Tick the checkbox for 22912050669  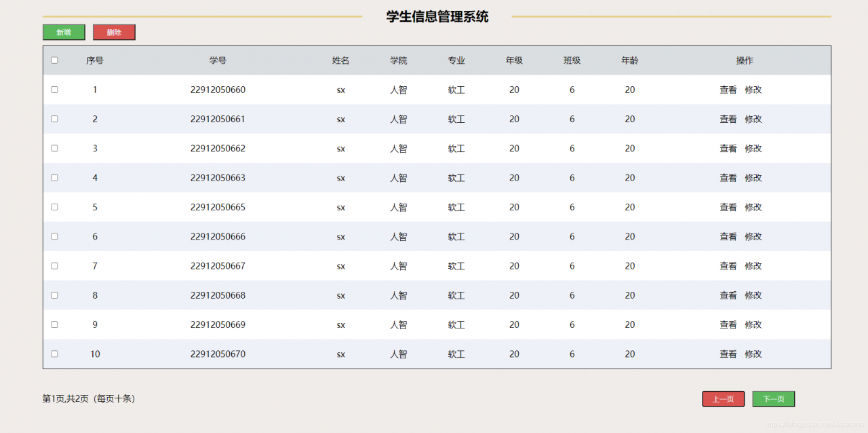tap(54, 324)
